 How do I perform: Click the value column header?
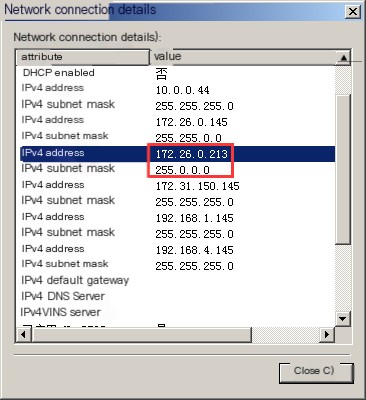click(243, 57)
